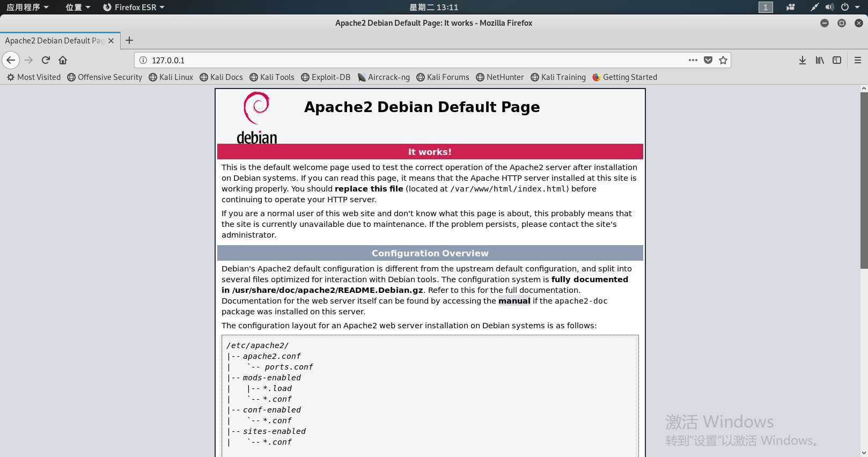Open a new tab with plus button
This screenshot has height=457, width=868.
129,40
